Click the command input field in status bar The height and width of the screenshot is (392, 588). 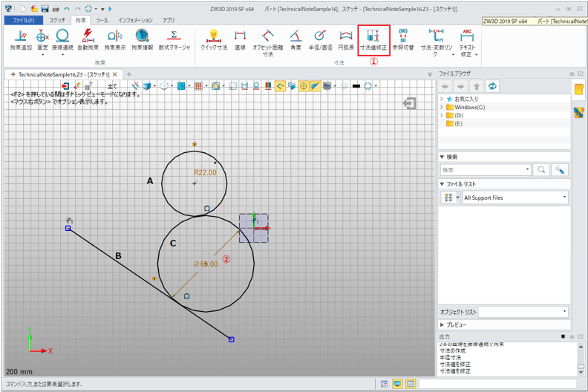(x=497, y=384)
